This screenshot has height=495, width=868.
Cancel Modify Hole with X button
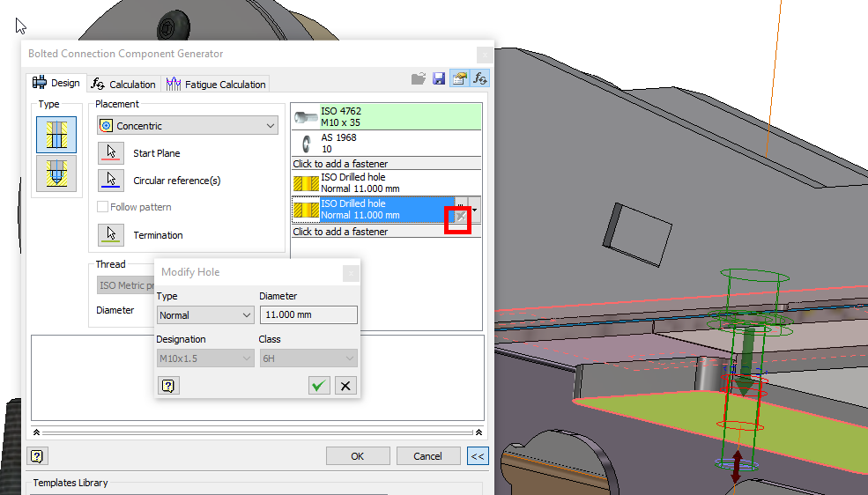(345, 386)
